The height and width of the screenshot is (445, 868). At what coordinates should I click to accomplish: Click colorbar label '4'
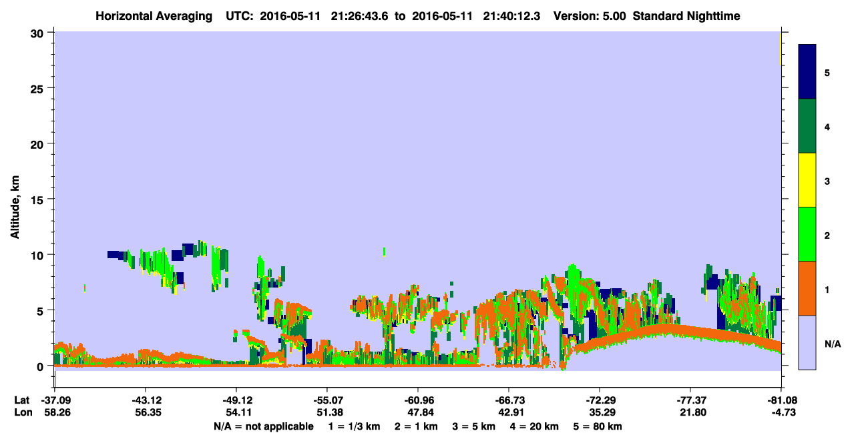827,127
